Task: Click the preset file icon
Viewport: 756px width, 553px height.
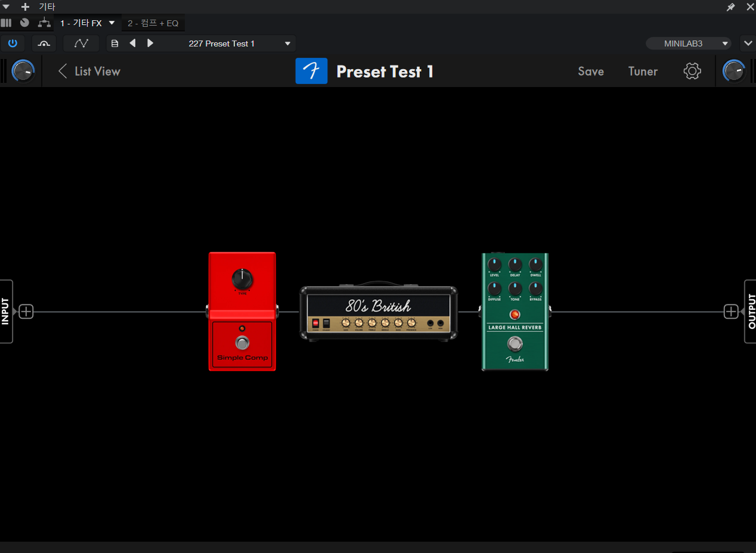Action: tap(115, 44)
